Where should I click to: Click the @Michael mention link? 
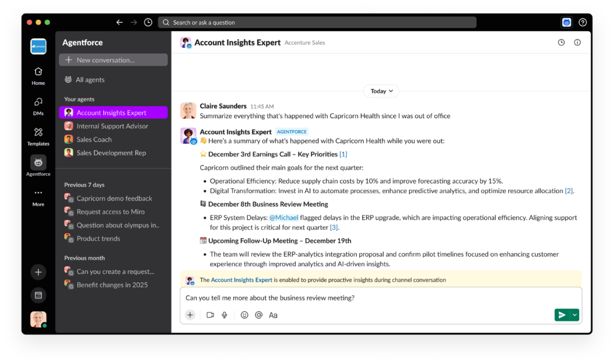coord(284,218)
